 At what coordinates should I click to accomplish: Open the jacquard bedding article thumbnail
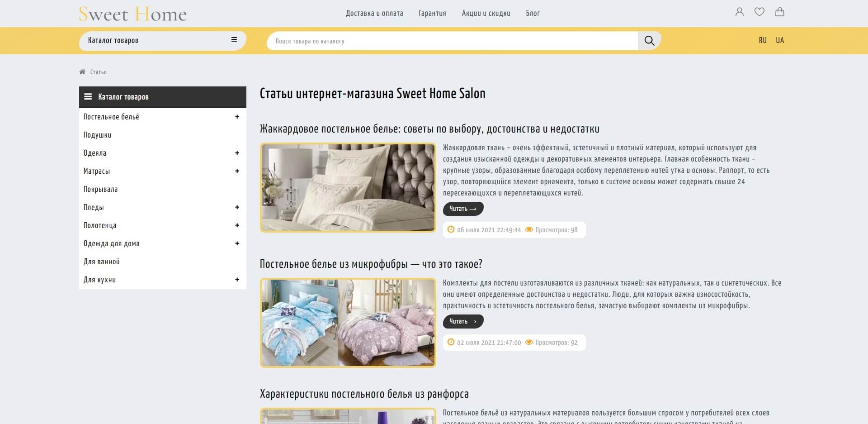pos(348,188)
